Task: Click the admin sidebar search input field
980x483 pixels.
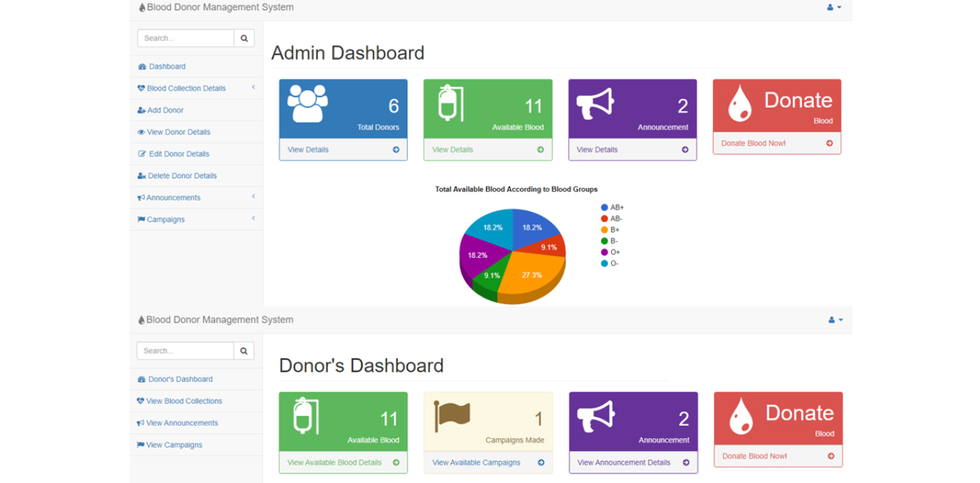Action: (x=186, y=39)
